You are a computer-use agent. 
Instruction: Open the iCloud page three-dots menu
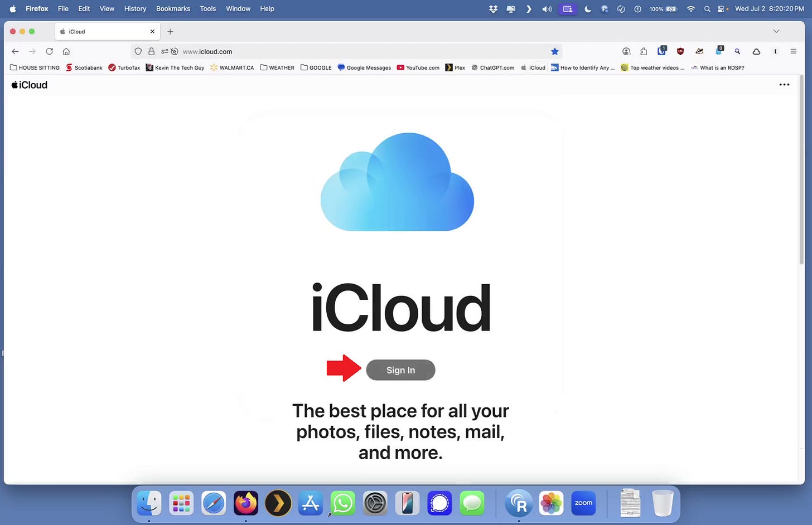pos(784,85)
